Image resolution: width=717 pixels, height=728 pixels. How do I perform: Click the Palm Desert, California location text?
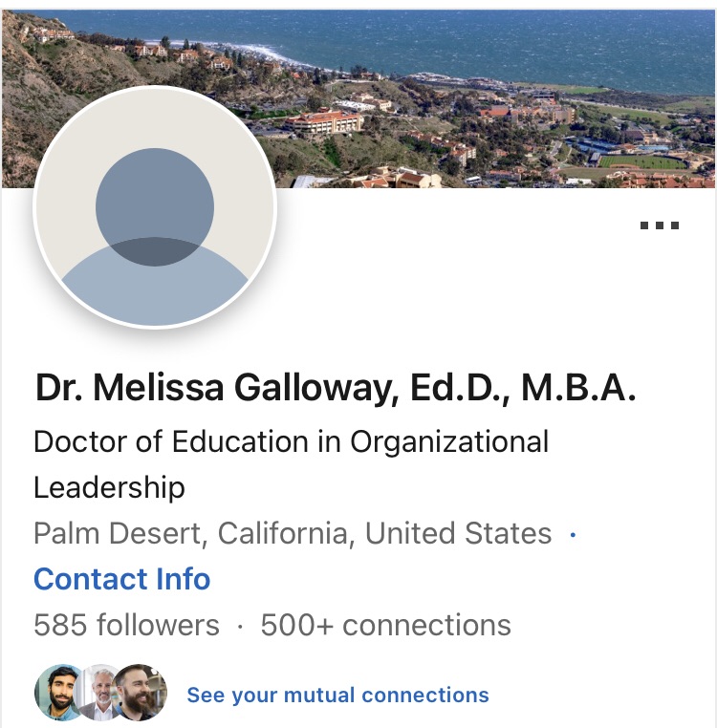(x=293, y=533)
